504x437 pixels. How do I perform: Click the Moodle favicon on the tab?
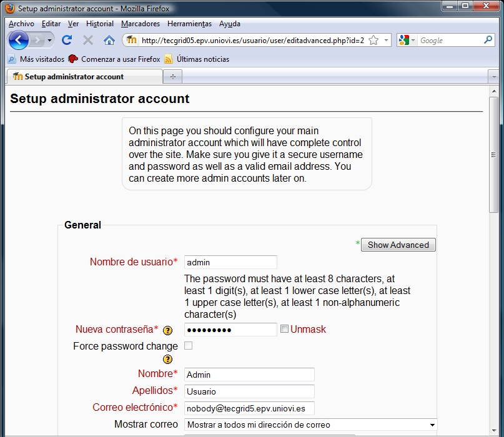[17, 76]
